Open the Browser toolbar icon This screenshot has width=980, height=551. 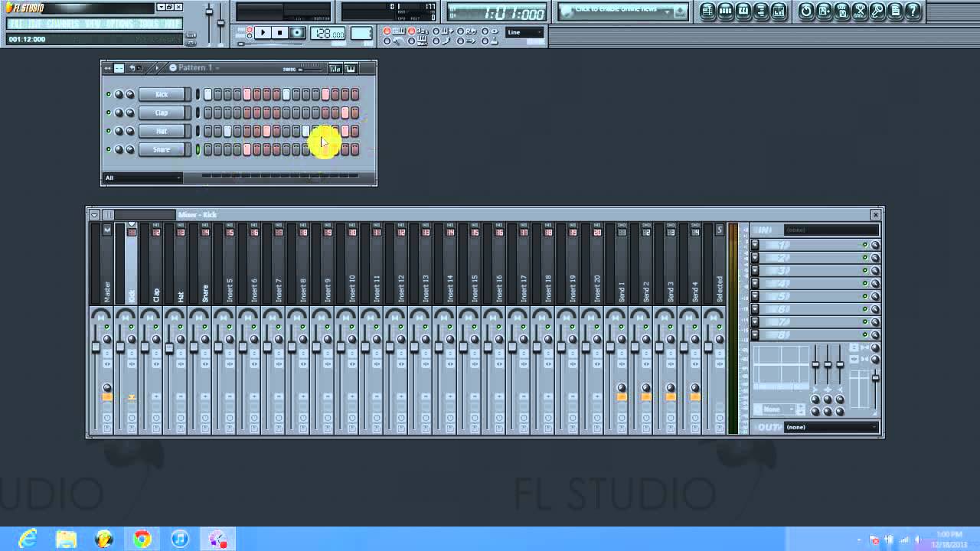(761, 11)
